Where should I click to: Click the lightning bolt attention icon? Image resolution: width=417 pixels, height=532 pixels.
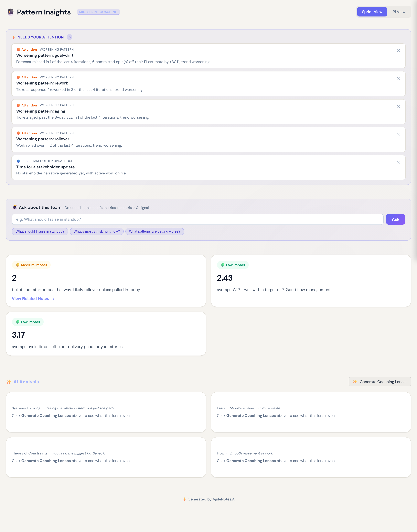click(14, 37)
